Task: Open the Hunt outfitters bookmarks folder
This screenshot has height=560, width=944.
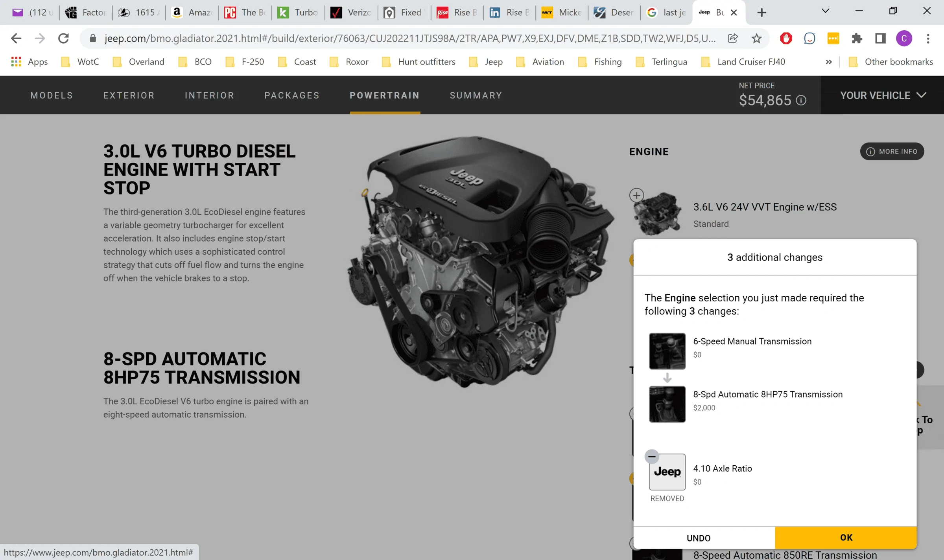Action: coord(419,62)
